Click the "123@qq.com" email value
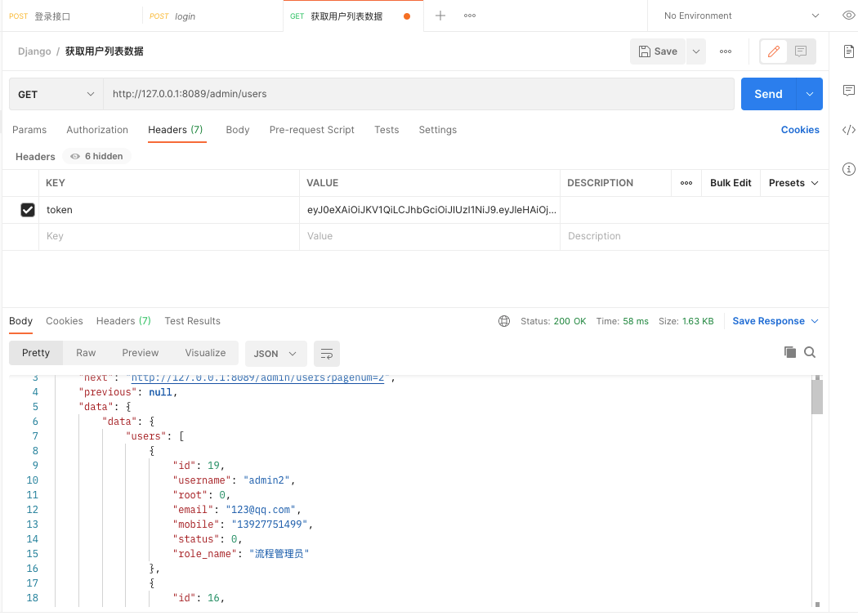858x616 pixels. click(x=261, y=510)
